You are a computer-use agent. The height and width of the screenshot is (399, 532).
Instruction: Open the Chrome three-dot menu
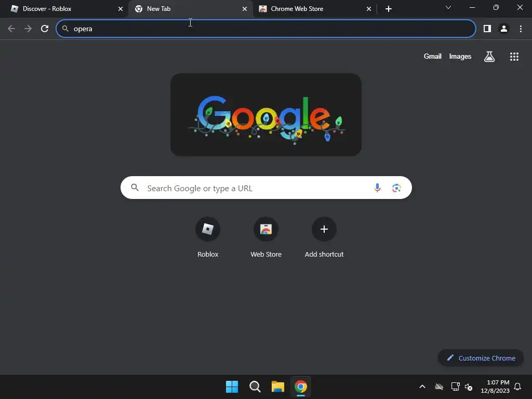(x=521, y=29)
